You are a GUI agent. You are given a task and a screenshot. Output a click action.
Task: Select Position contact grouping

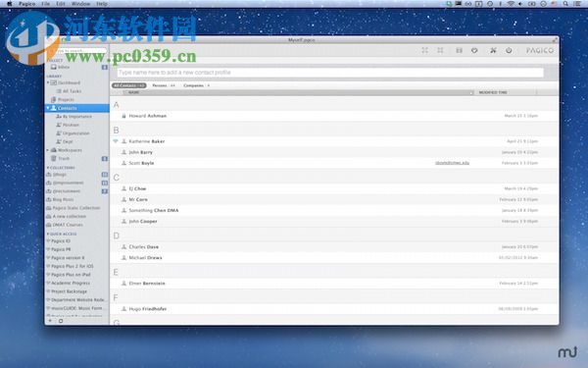(71, 125)
